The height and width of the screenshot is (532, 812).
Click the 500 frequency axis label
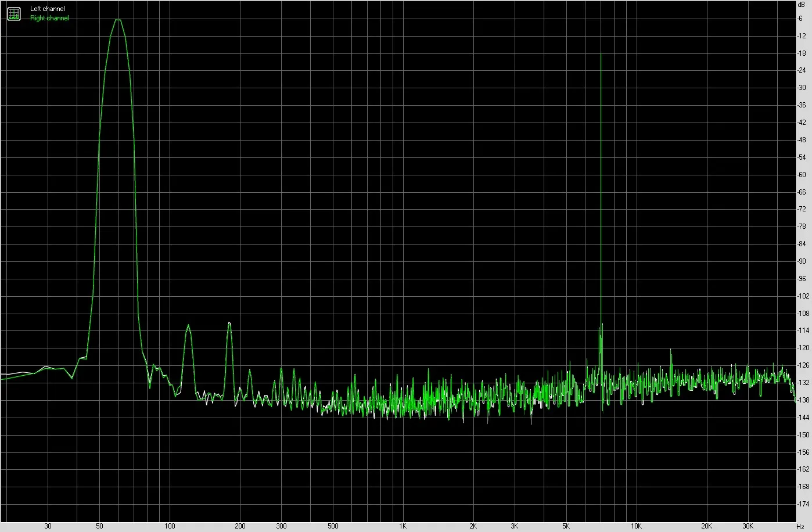coord(333,526)
